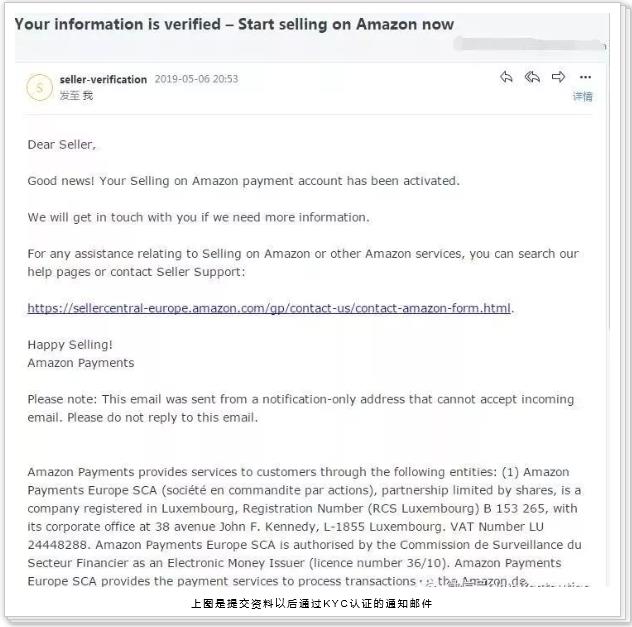
Task: Click the "Amazon Payments" signature line
Action: [x=80, y=363]
